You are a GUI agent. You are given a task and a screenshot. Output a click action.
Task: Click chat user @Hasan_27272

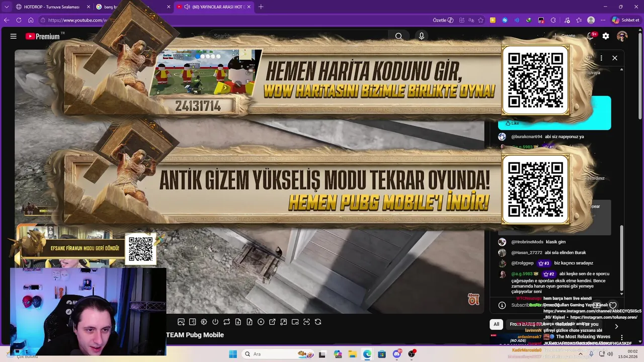(527, 252)
